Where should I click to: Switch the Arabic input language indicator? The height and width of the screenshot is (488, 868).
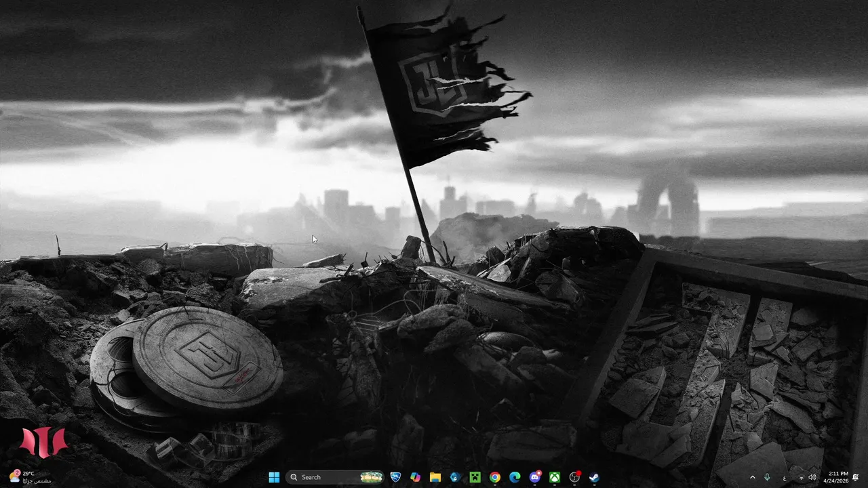(785, 478)
